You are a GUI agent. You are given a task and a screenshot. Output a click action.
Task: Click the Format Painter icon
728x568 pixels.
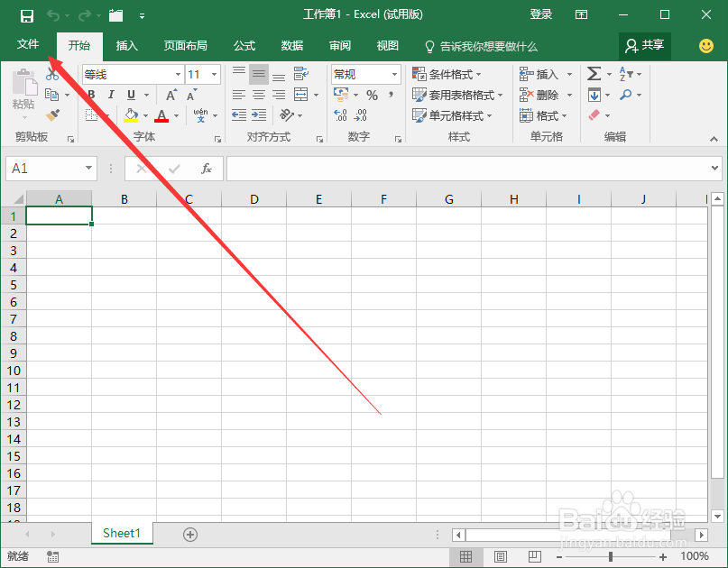click(x=52, y=115)
